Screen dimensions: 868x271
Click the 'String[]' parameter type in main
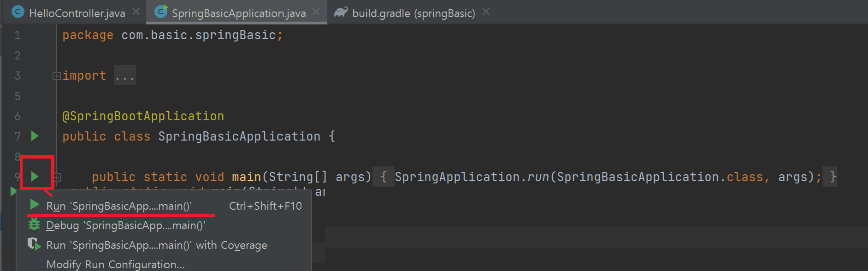[298, 177]
